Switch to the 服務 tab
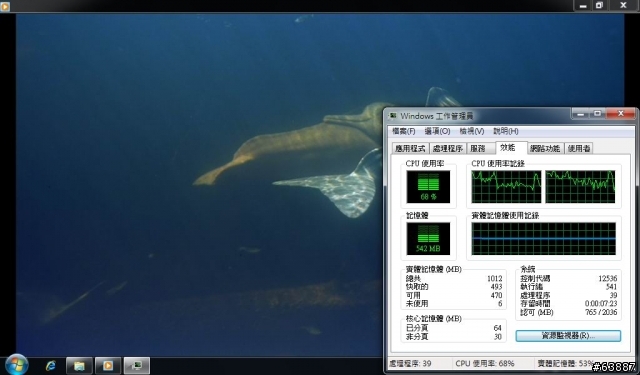The width and height of the screenshot is (640, 375). click(478, 149)
